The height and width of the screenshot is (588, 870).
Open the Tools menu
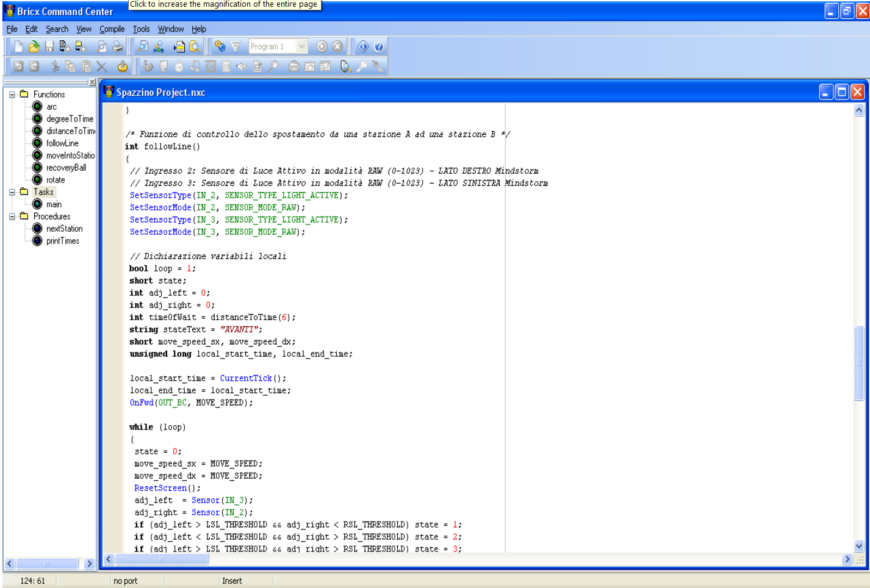142,29
